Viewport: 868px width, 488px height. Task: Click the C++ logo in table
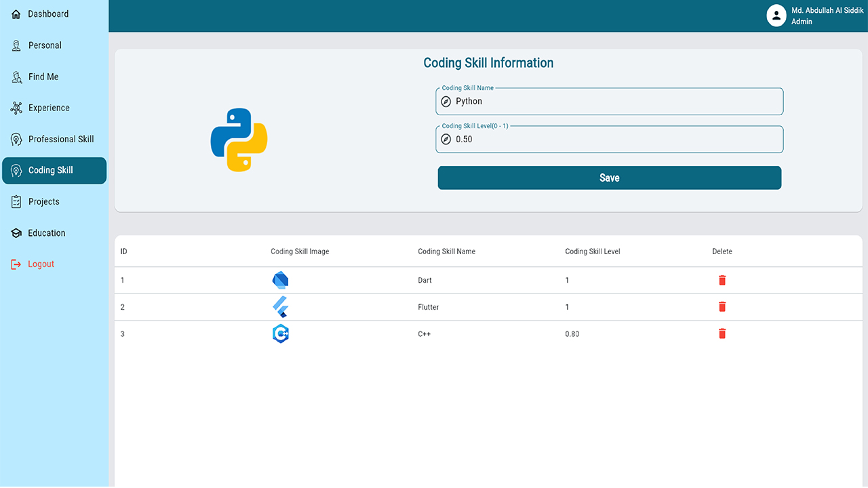(x=280, y=333)
